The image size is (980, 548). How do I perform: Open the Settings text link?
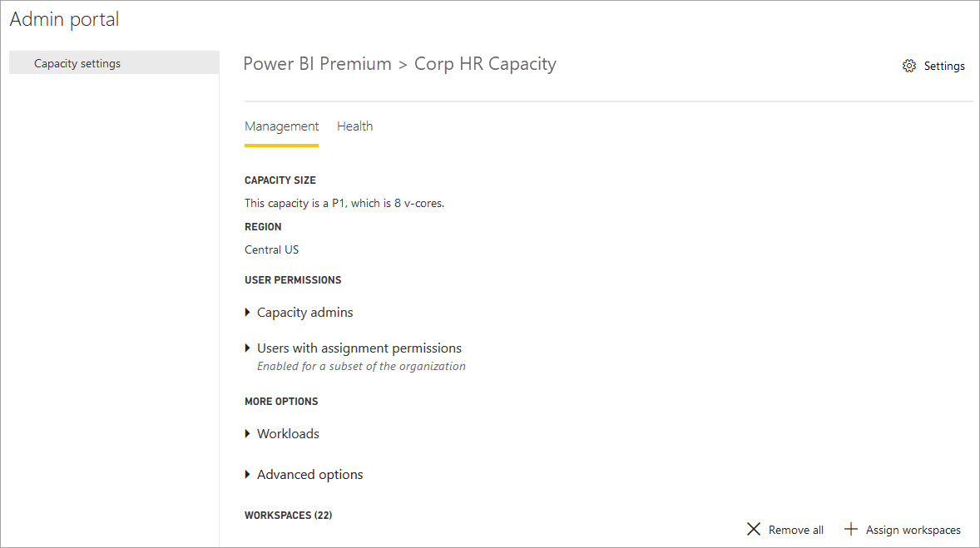coord(943,66)
